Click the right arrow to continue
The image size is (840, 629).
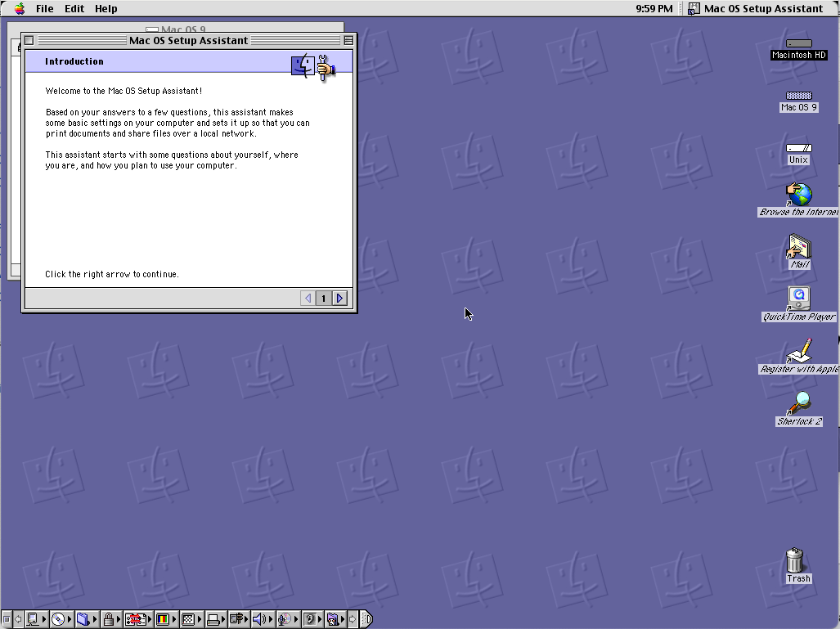340,299
